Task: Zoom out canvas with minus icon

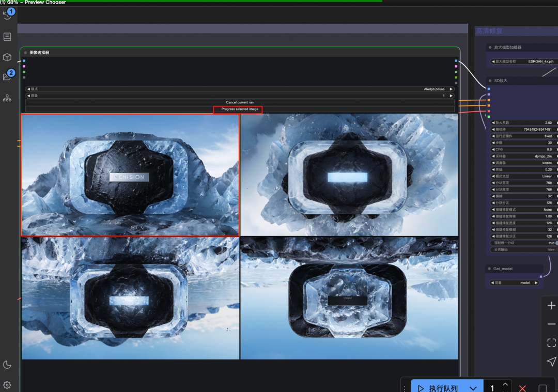Action: [551, 324]
